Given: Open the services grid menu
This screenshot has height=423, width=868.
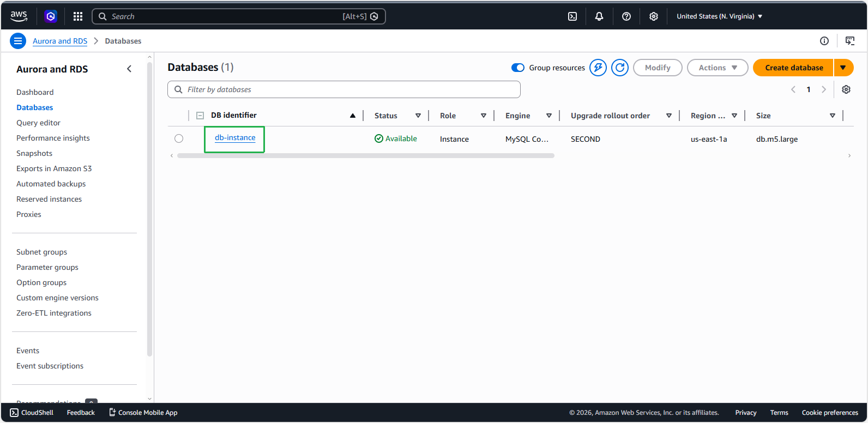Looking at the screenshot, I should point(78,16).
